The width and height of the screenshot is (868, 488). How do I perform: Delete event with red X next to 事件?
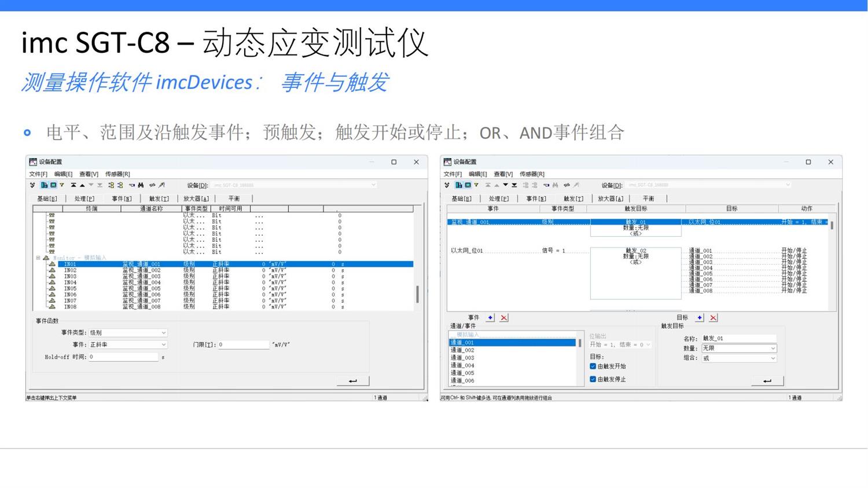(x=504, y=318)
